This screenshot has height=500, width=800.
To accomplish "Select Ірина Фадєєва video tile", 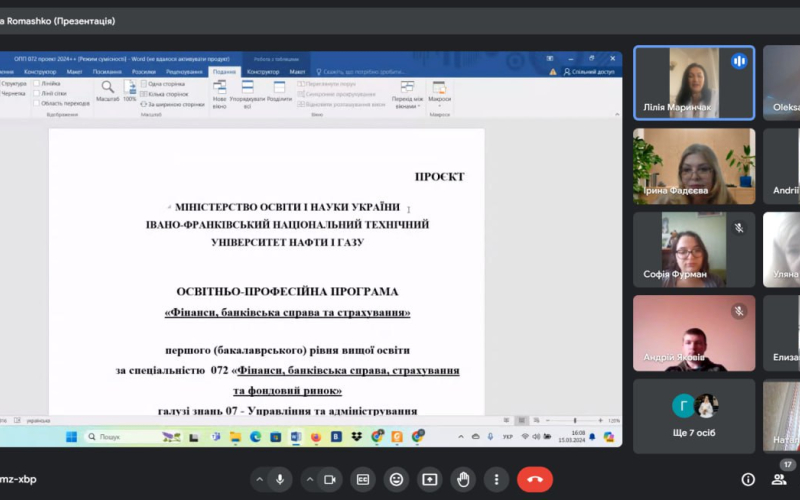I will click(x=694, y=166).
